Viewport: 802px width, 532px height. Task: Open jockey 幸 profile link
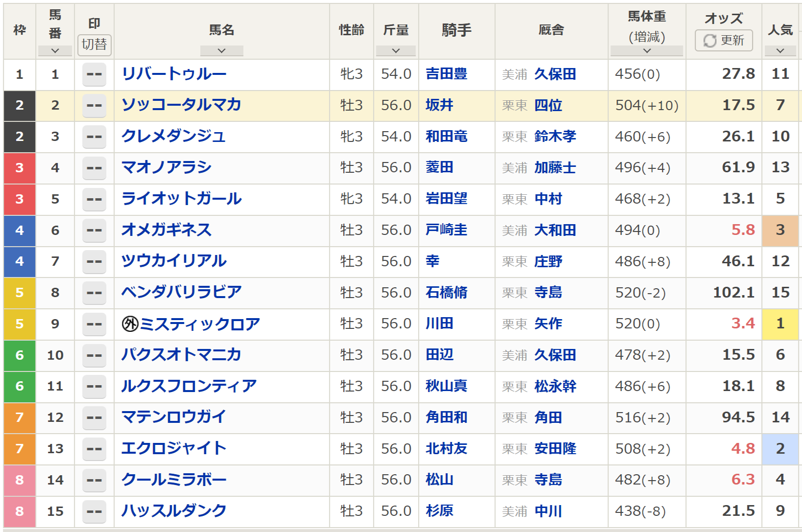click(432, 261)
